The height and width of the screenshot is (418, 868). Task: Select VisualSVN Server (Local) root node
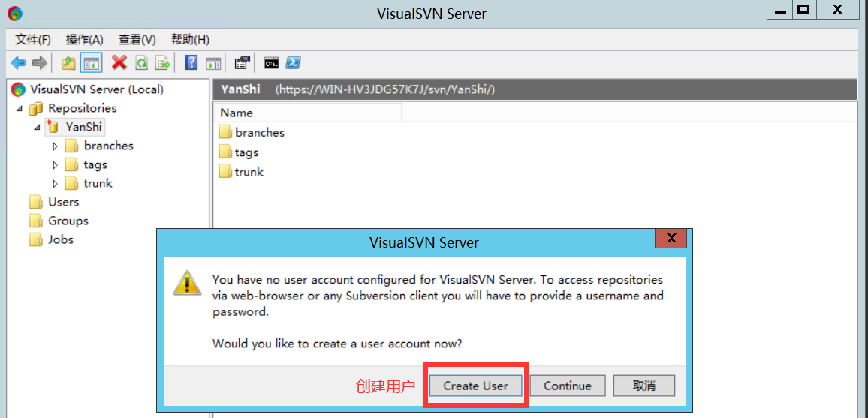pyautogui.click(x=97, y=89)
